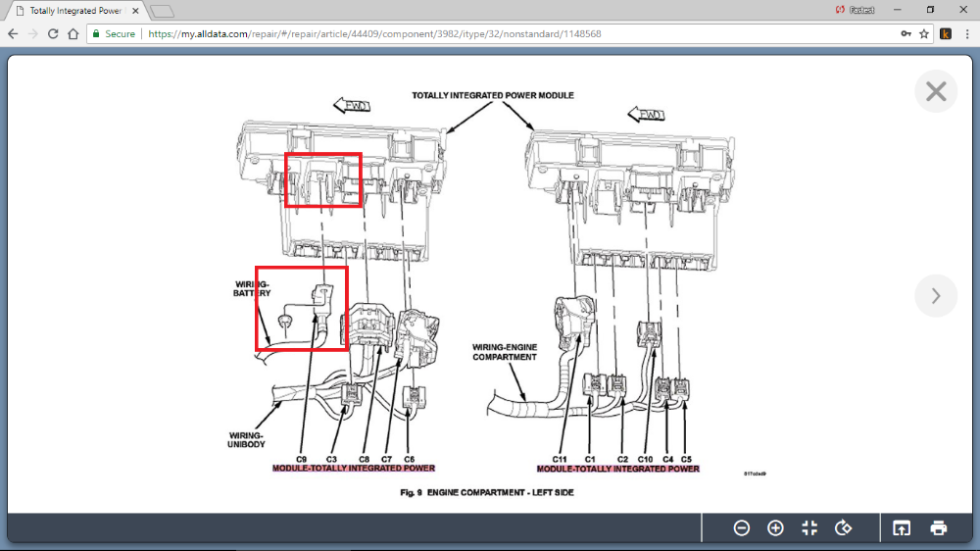Open diagram in new window

(x=901, y=528)
